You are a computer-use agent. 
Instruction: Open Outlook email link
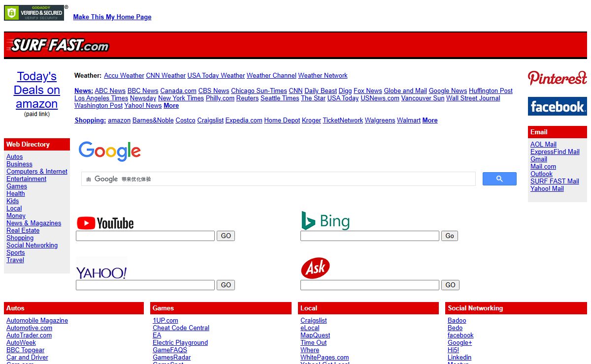click(x=541, y=174)
